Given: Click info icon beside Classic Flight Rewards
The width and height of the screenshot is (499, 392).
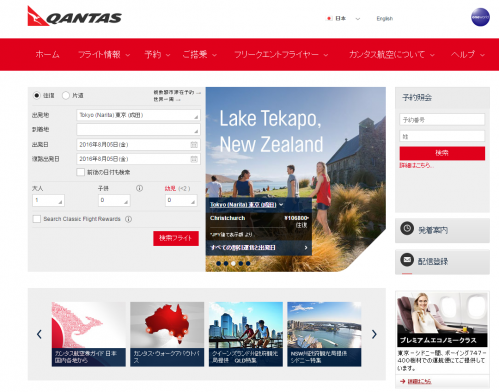Looking at the screenshot, I should 128,219.
